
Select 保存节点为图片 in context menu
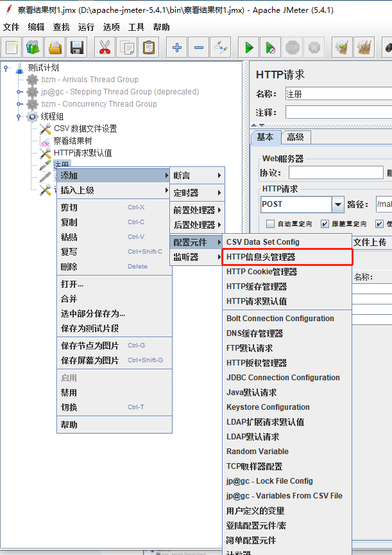(x=114, y=346)
